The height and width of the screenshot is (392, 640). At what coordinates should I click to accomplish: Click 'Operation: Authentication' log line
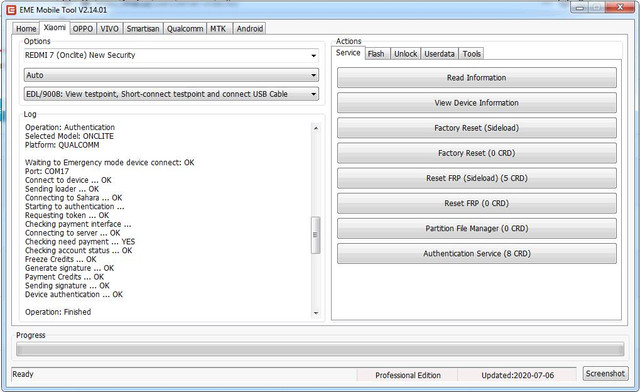pyautogui.click(x=70, y=127)
